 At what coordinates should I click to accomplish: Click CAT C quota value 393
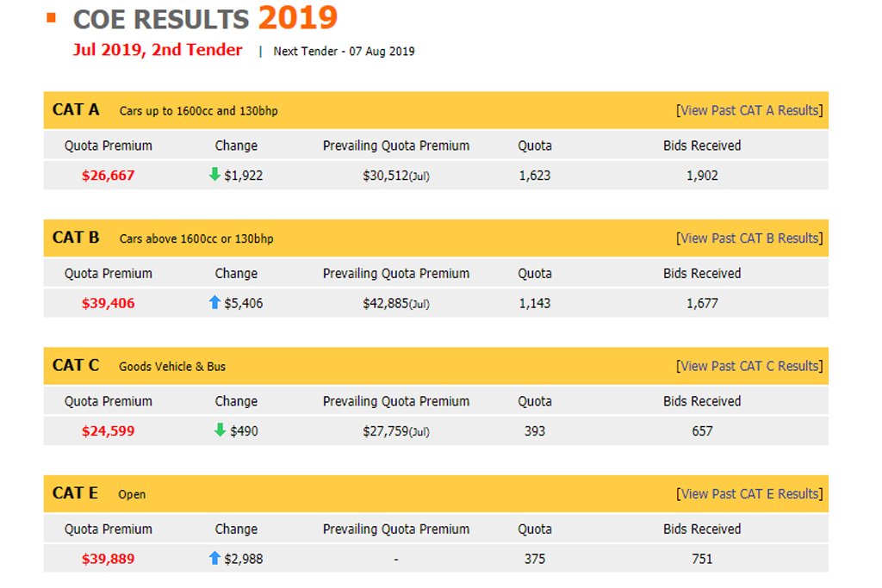click(x=535, y=431)
